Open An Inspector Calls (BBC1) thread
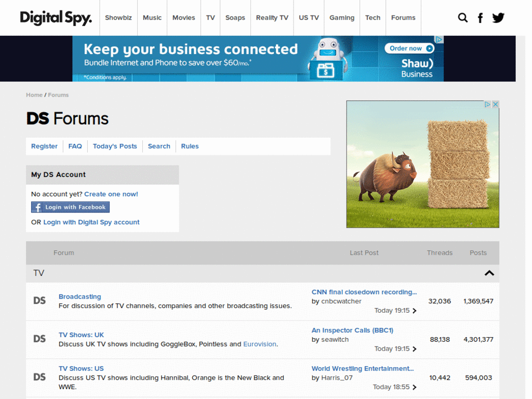The image size is (532, 399). tap(353, 330)
